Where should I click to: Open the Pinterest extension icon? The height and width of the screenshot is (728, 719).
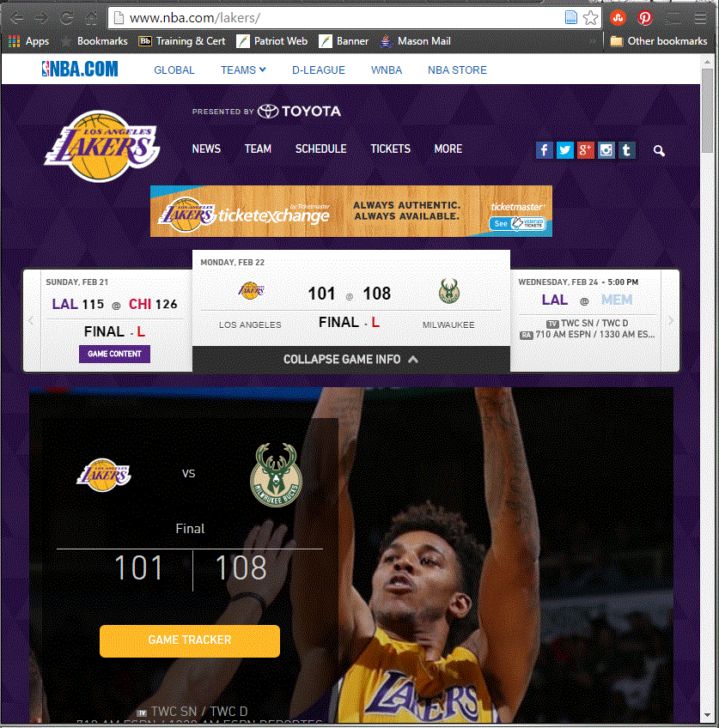(x=644, y=18)
